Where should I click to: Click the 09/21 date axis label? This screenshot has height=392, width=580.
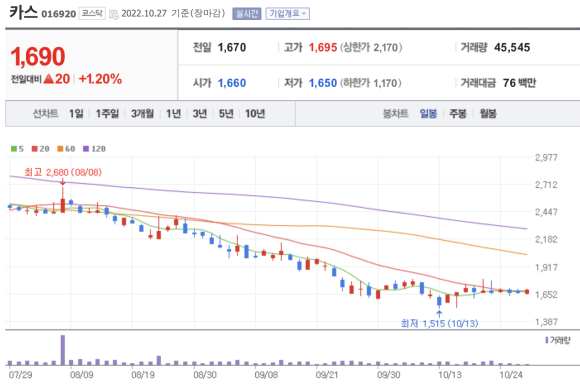point(327,375)
